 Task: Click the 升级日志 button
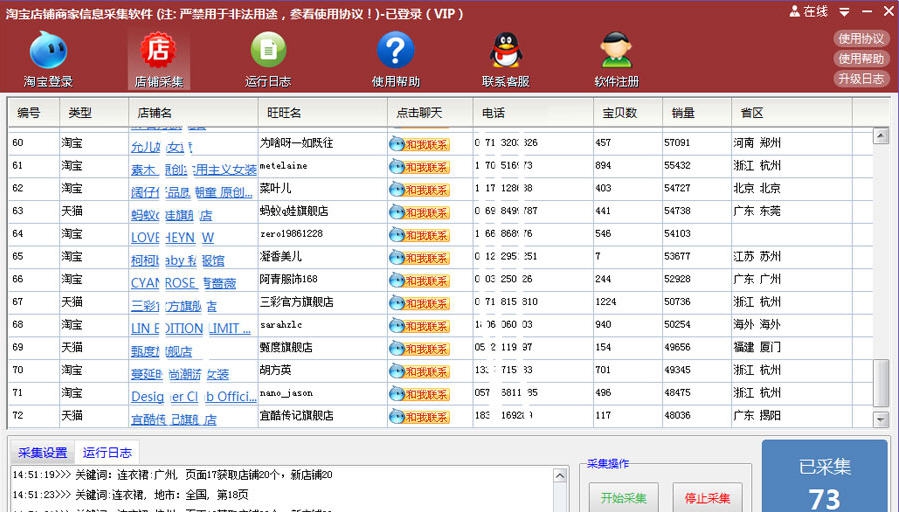pyautogui.click(x=861, y=79)
